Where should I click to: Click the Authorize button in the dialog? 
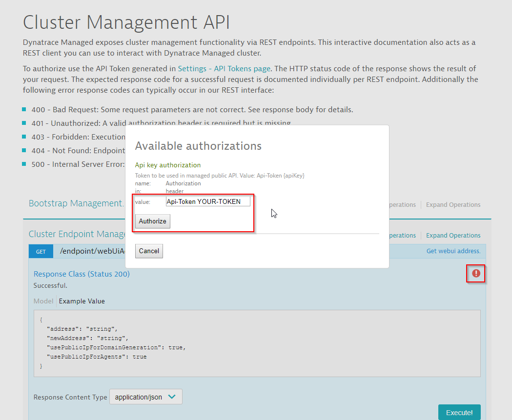152,221
